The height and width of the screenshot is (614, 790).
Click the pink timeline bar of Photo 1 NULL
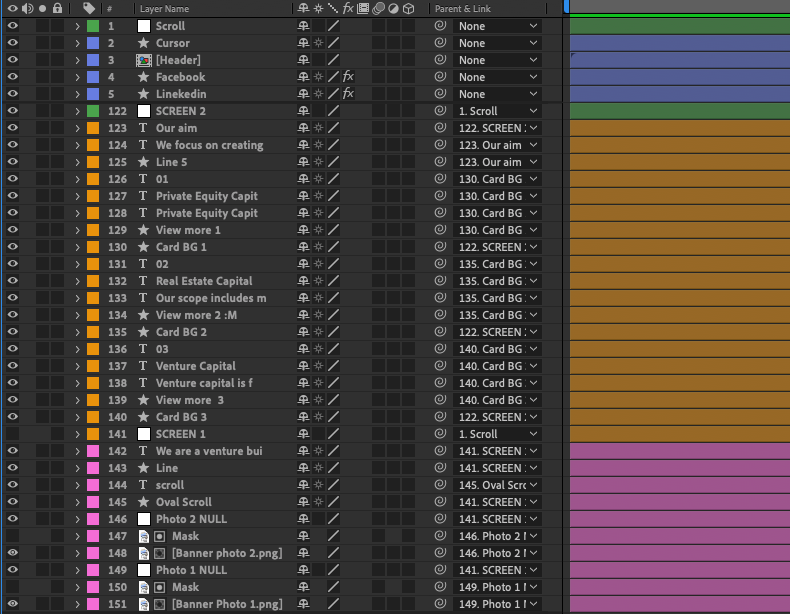[x=680, y=570]
